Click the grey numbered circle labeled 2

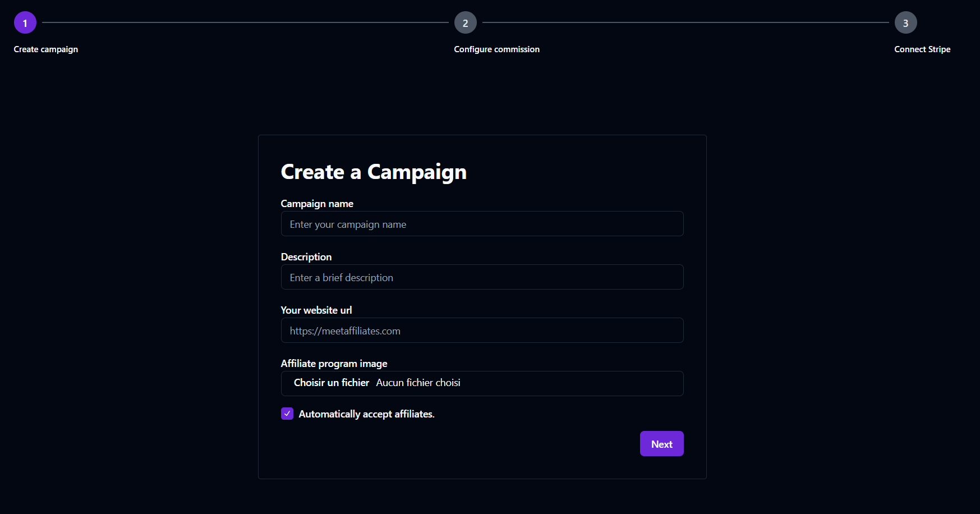point(465,22)
